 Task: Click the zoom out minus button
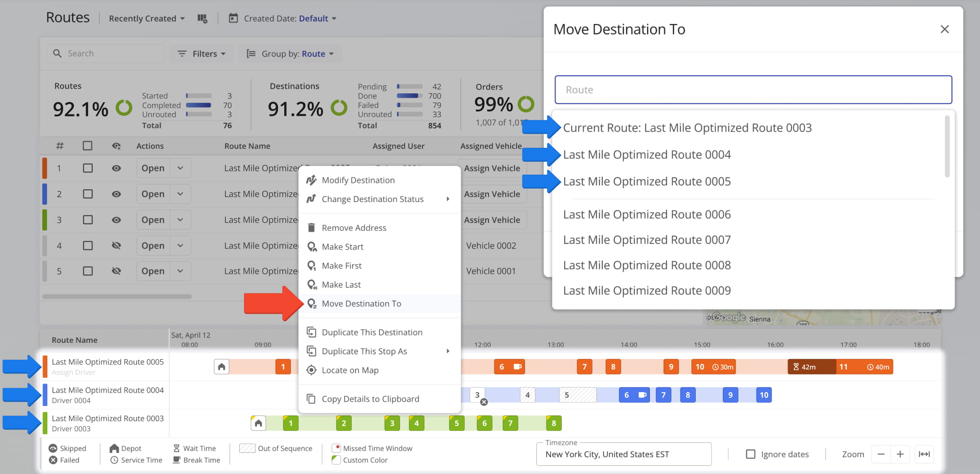[x=881, y=454]
